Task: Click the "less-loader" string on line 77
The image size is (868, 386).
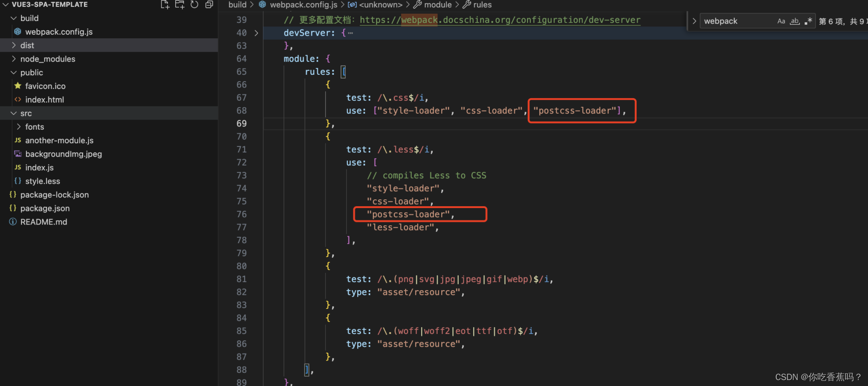Action: (400, 227)
